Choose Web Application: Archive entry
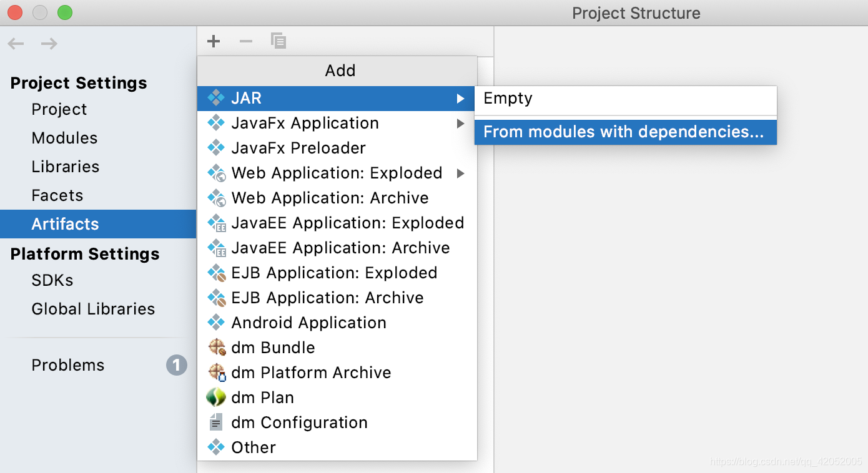The image size is (868, 473). tap(337, 198)
